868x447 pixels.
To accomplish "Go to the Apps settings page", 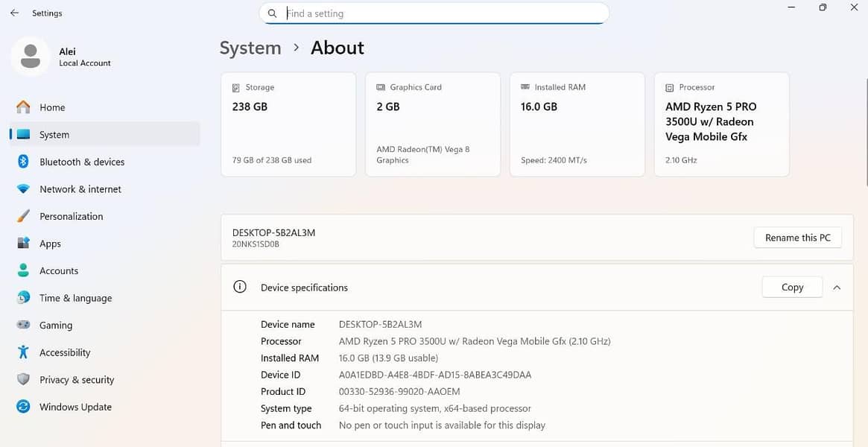I will [50, 244].
